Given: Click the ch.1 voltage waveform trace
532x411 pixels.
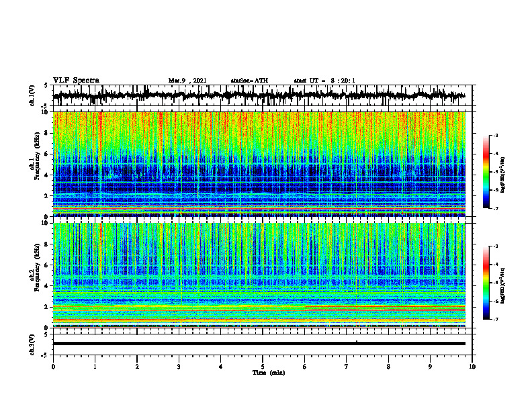Looking at the screenshot, I should coord(259,95).
